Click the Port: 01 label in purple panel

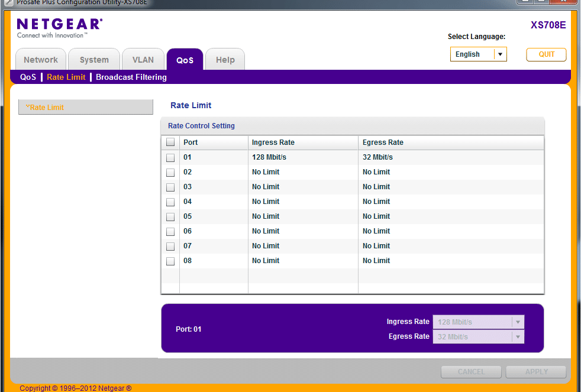click(x=188, y=329)
